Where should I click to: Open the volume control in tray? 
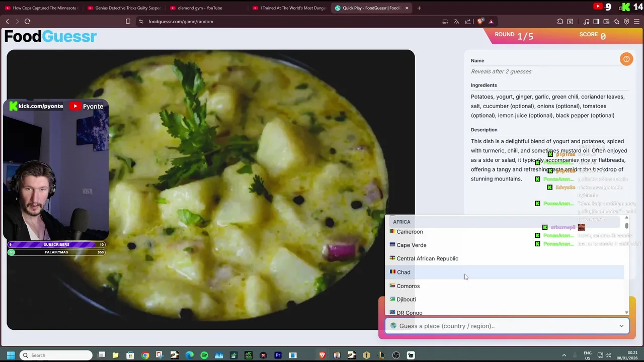[x=608, y=355]
